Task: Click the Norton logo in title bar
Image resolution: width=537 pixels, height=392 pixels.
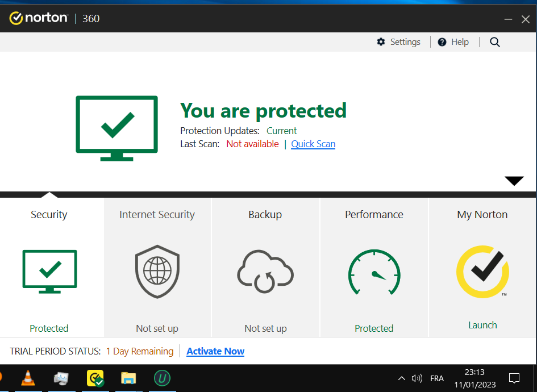Action: click(39, 18)
